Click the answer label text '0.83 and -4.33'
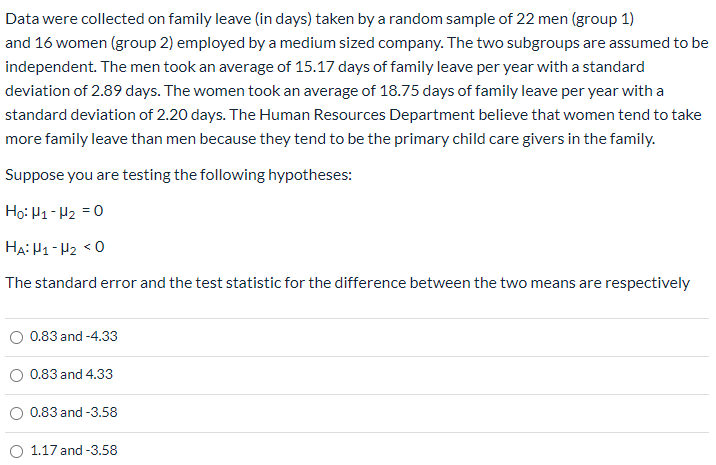Image resolution: width=716 pixels, height=465 pixels. tap(74, 337)
